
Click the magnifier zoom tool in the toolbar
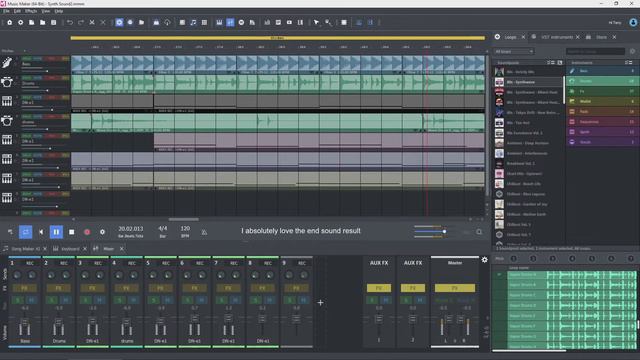point(328,22)
